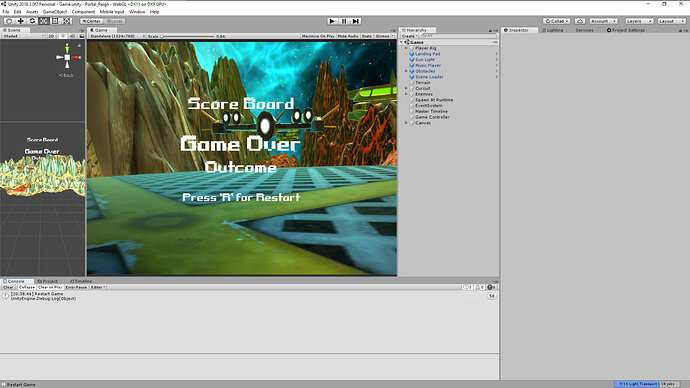Select Terrain in Hierarchy
The height and width of the screenshot is (388, 690).
[x=422, y=82]
